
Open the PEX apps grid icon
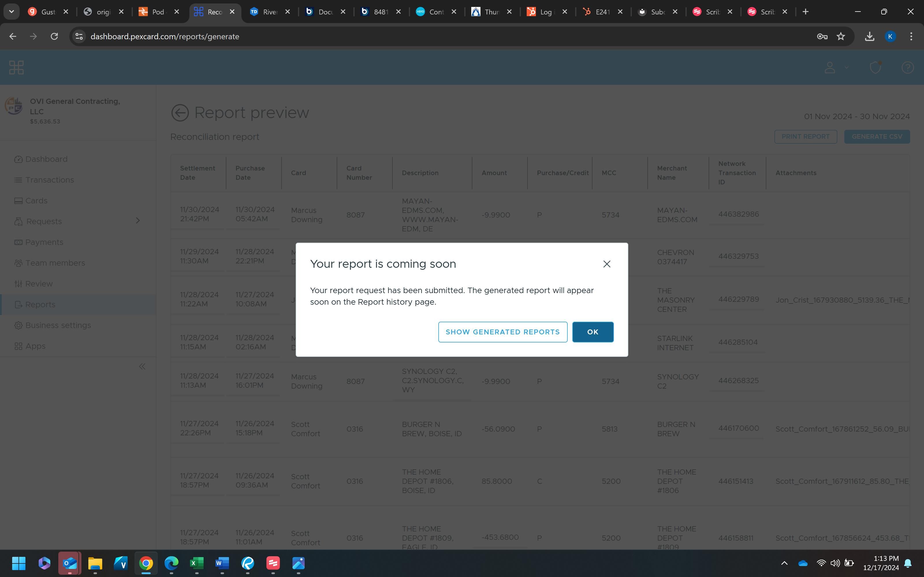16,68
